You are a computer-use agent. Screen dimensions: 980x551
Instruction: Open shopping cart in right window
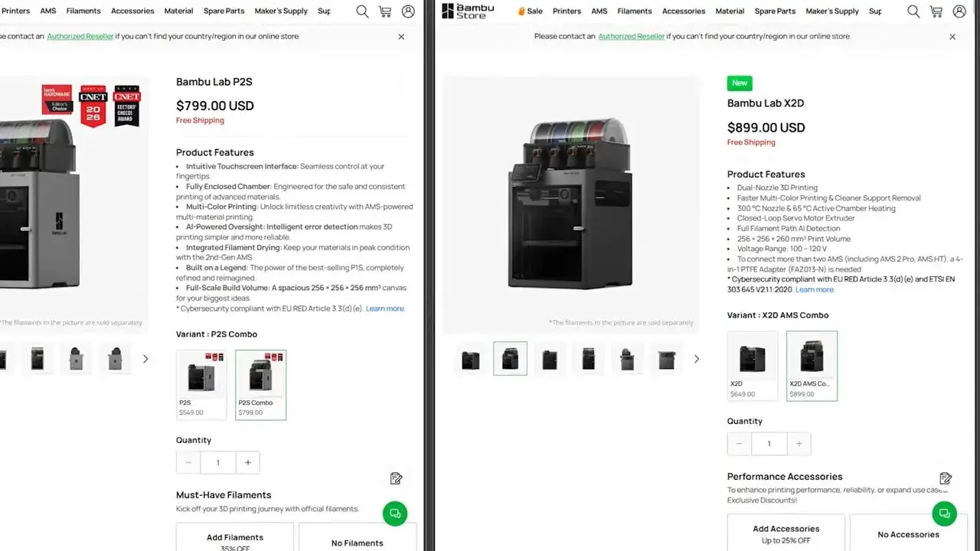point(936,11)
